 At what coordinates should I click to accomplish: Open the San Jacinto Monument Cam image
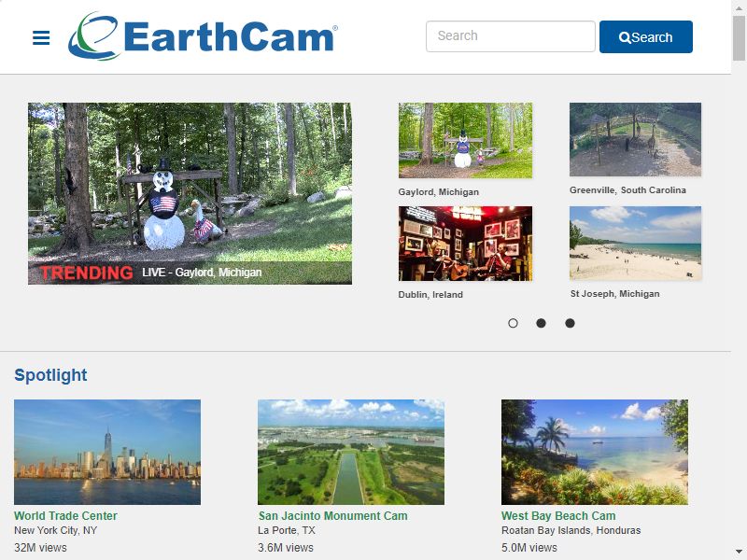pos(351,452)
